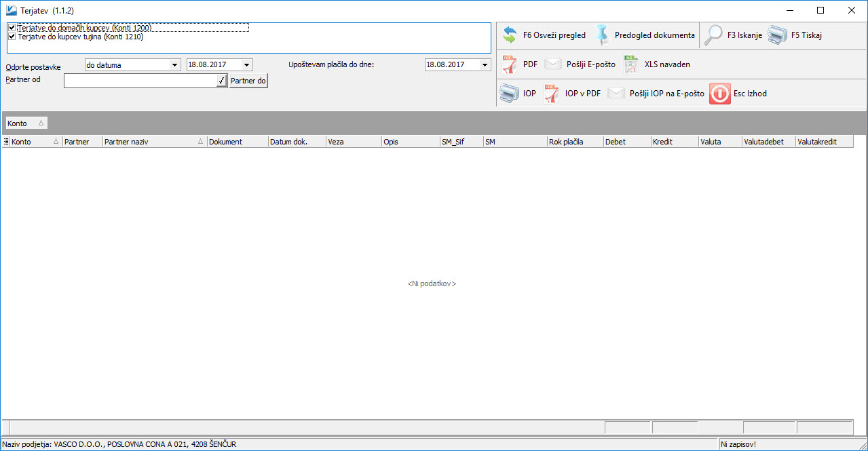Click the Debet column header
The height and width of the screenshot is (451, 868).
coord(627,142)
